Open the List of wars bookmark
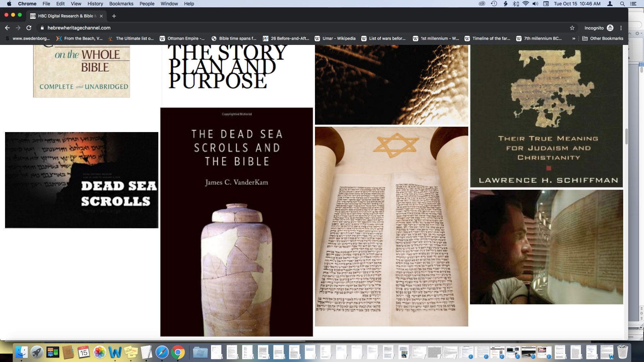The height and width of the screenshot is (362, 644). 383,39
